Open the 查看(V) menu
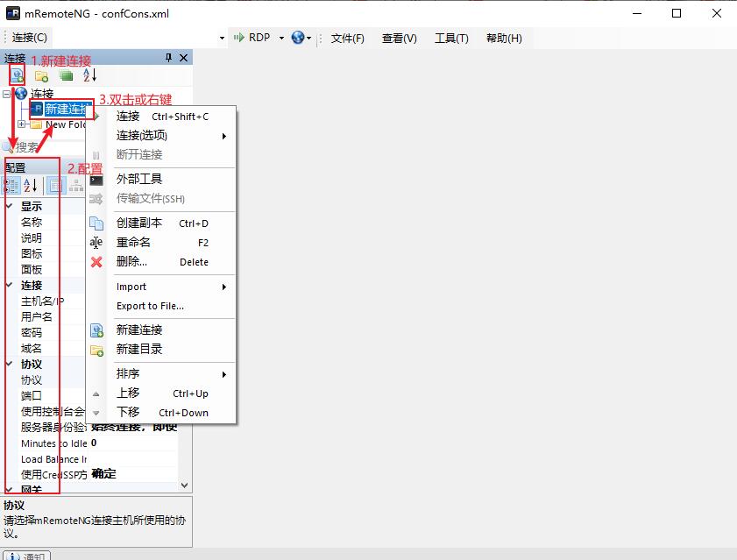 tap(399, 38)
